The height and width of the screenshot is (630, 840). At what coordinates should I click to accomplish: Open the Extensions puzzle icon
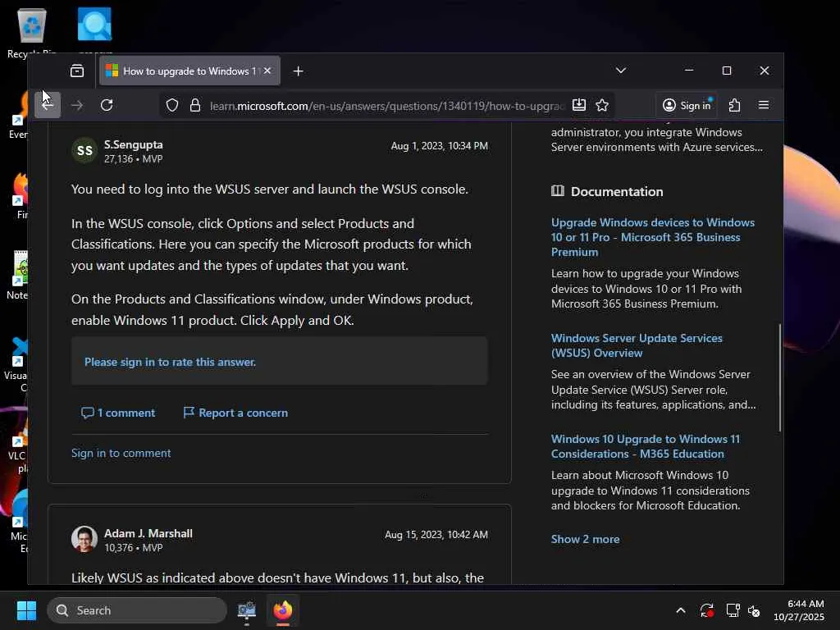tap(734, 105)
